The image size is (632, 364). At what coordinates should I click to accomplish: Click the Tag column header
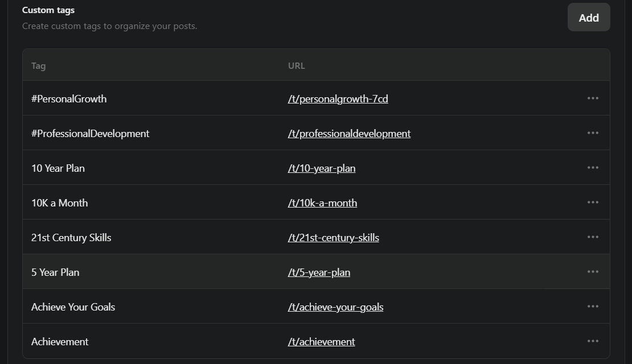coord(38,65)
